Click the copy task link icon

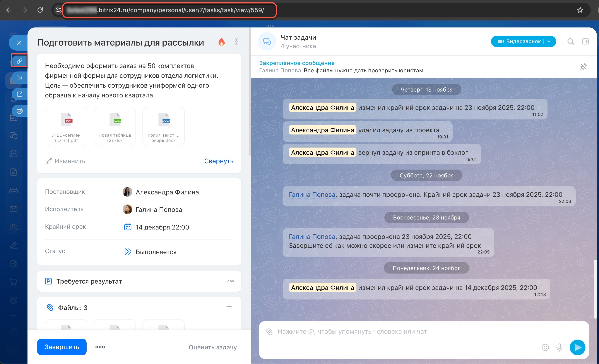point(19,61)
